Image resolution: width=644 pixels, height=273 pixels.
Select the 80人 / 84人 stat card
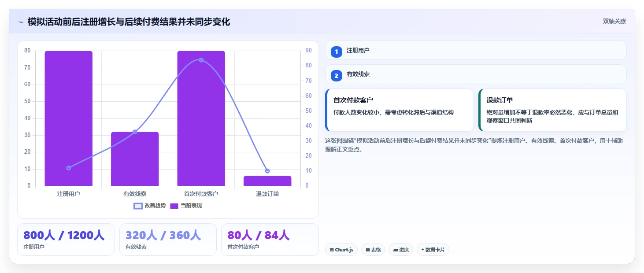(x=270, y=240)
